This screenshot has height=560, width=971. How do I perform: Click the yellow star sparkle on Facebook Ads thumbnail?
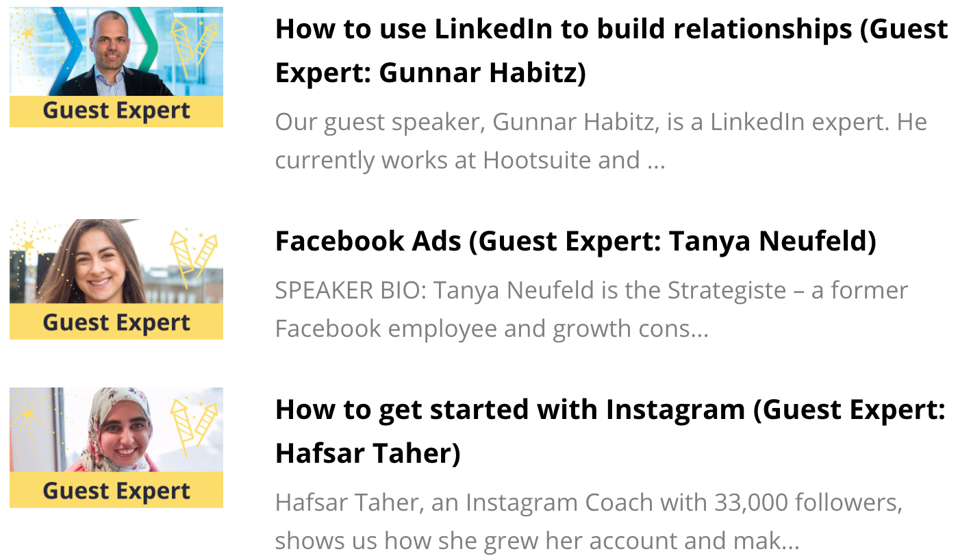[28, 244]
